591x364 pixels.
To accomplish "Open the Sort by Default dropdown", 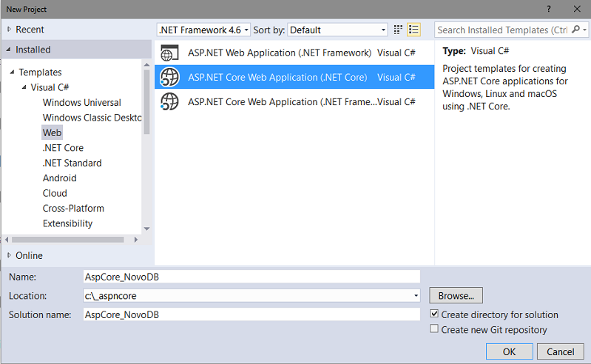I will tap(337, 30).
